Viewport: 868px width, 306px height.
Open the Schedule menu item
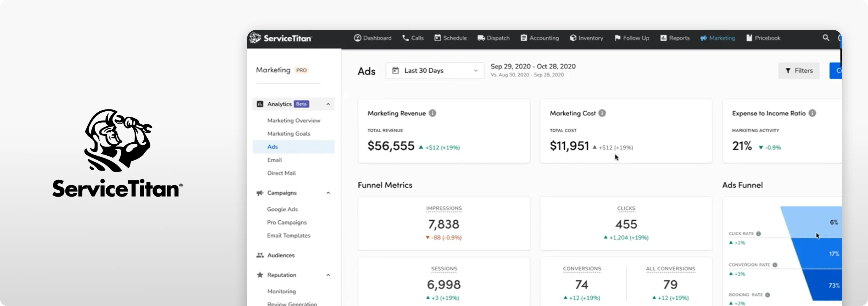tap(450, 38)
